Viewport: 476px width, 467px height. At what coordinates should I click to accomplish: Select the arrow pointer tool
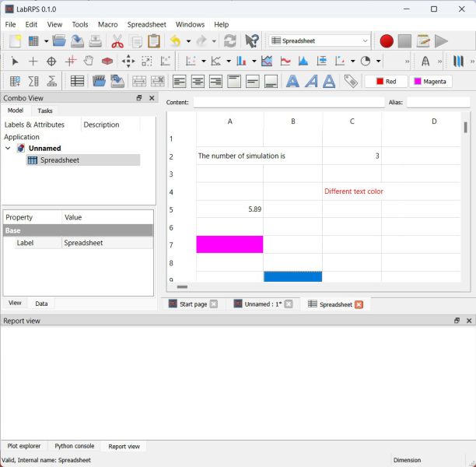point(14,61)
